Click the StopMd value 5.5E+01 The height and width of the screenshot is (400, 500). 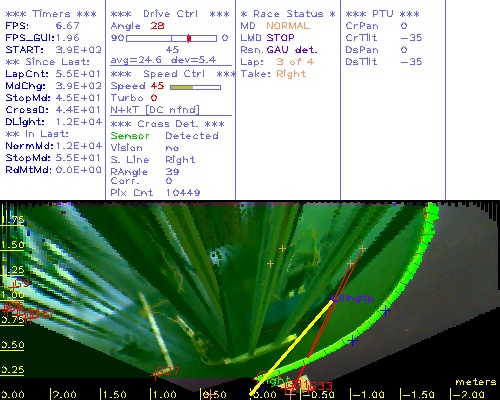point(78,158)
